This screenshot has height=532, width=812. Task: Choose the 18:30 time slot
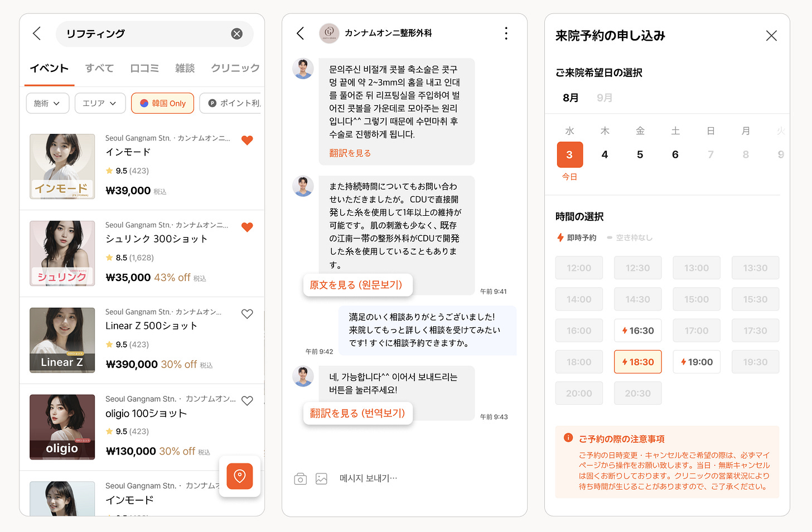coord(637,362)
